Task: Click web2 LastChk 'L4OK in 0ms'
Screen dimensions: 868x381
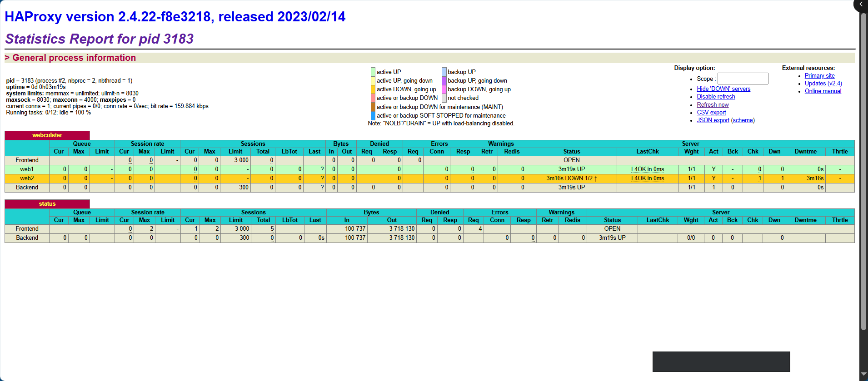Action: [647, 178]
